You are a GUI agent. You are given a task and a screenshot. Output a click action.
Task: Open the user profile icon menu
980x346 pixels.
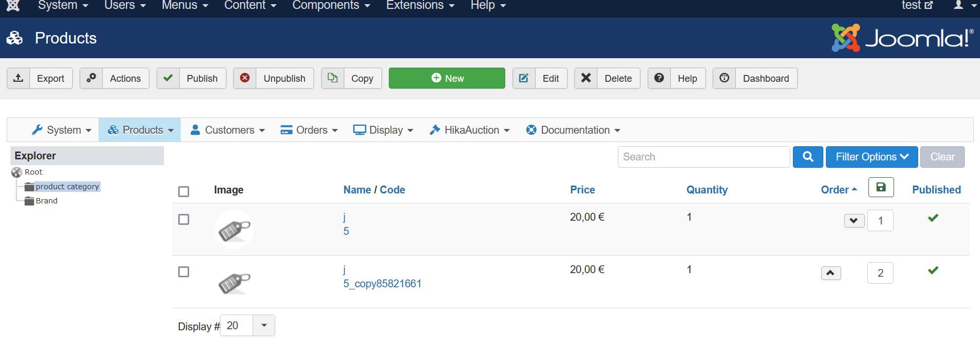coord(962,5)
